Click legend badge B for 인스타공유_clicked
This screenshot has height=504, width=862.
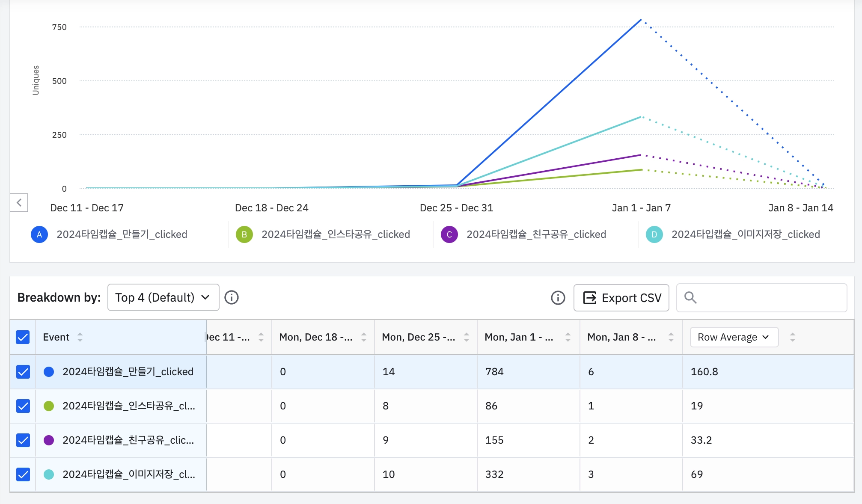[244, 234]
